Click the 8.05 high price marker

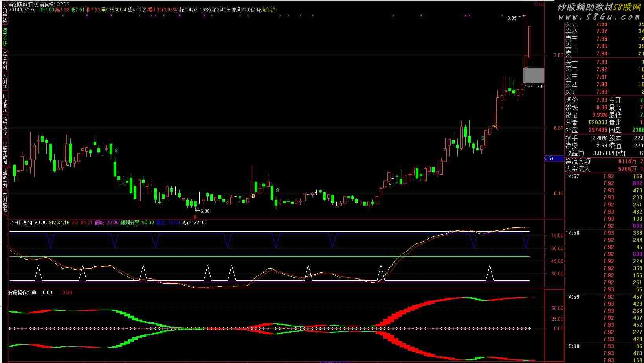[512, 18]
